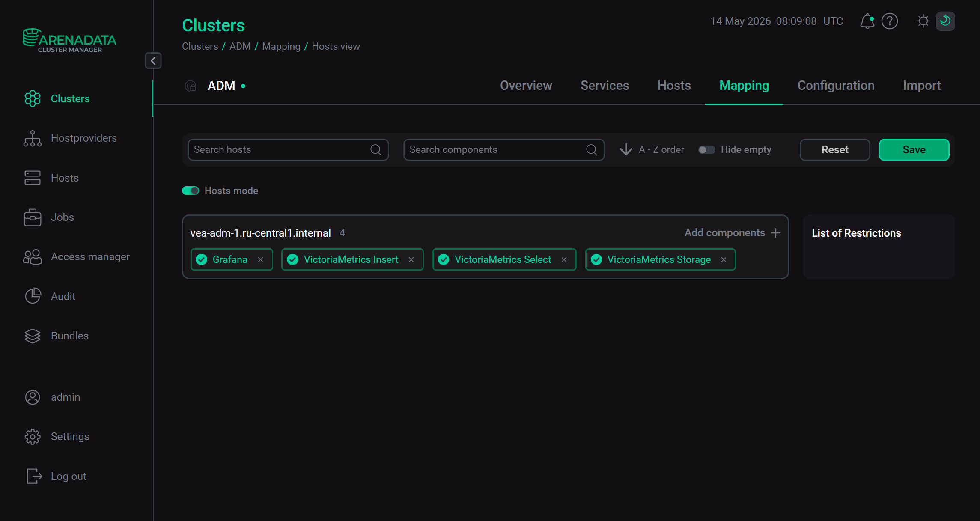Select the VictoriaMetrics Storage chip
The height and width of the screenshot is (521, 980).
click(x=660, y=260)
